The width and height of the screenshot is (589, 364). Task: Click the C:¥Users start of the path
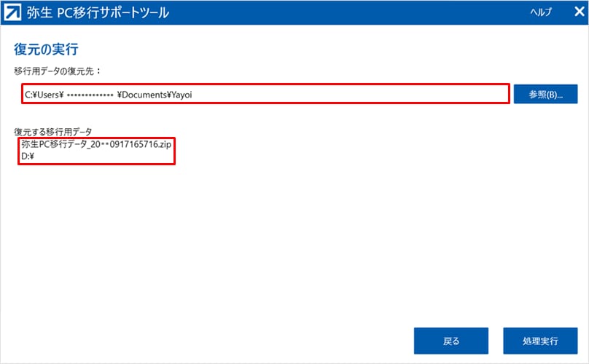pos(45,95)
